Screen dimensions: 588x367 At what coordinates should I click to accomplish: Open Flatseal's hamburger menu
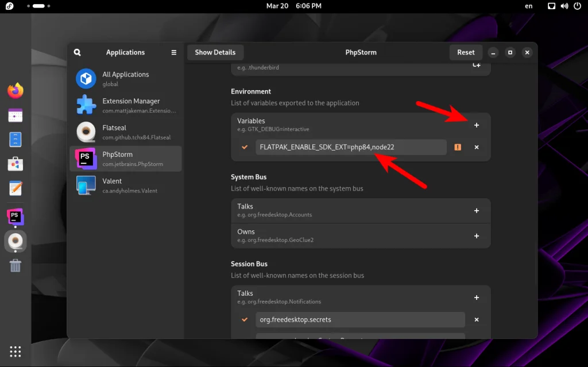[173, 52]
